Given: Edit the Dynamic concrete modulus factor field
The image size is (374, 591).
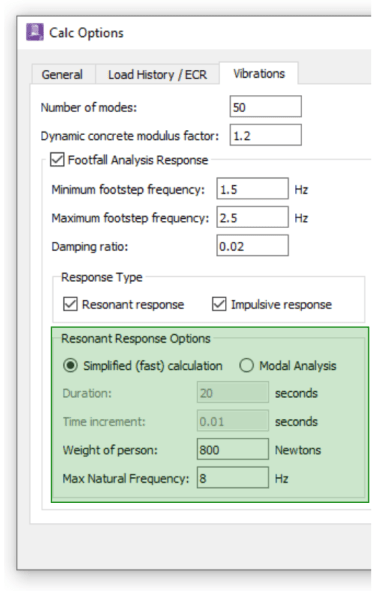Looking at the screenshot, I should point(265,135).
